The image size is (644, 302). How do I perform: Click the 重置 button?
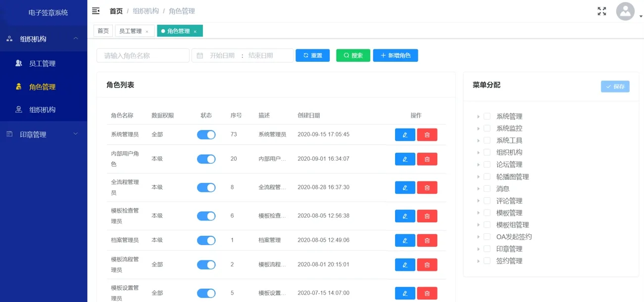[312, 55]
